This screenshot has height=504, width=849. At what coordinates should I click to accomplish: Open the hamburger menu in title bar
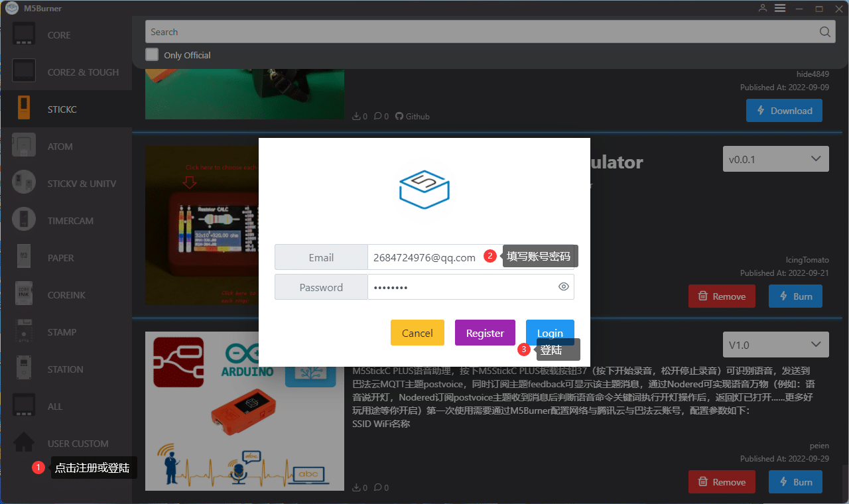(x=780, y=8)
